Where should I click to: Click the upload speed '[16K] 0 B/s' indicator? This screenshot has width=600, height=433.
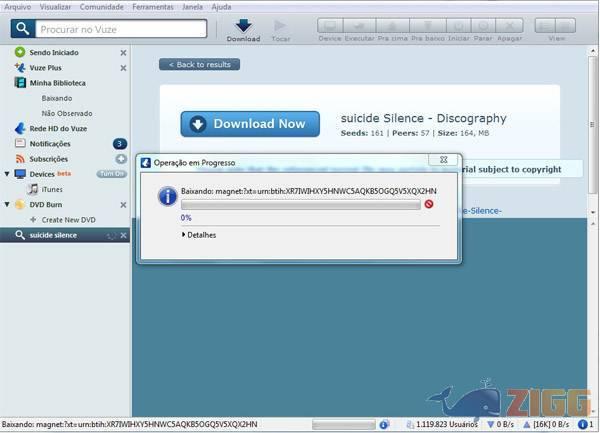tap(546, 424)
